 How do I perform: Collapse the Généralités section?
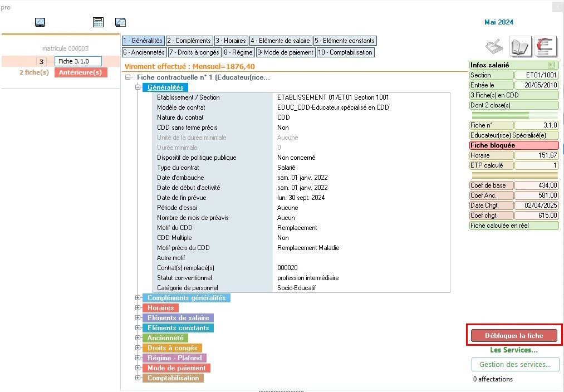(x=138, y=87)
